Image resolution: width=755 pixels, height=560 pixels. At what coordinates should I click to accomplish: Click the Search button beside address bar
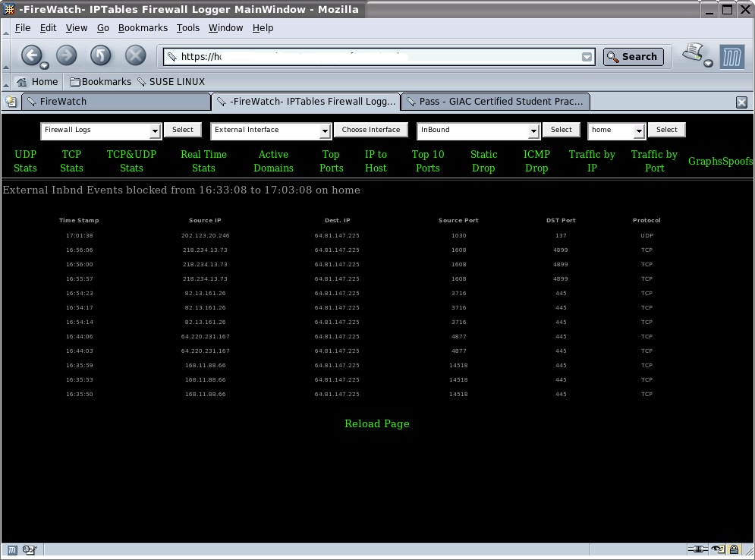pyautogui.click(x=633, y=57)
